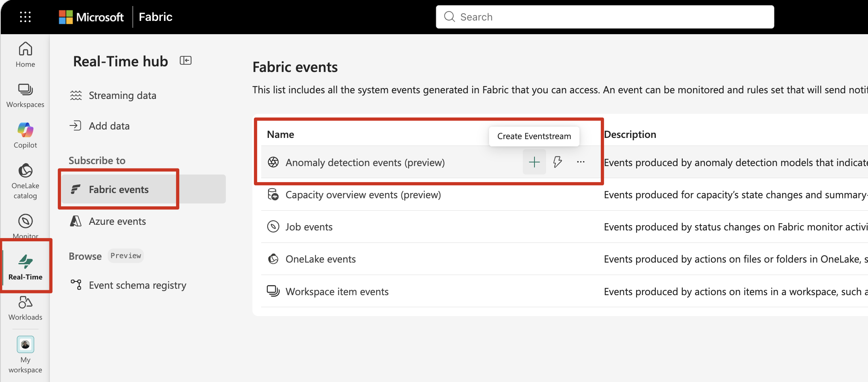Open the Microsoft app launcher grid
Viewport: 868px width, 382px height.
pyautogui.click(x=25, y=16)
